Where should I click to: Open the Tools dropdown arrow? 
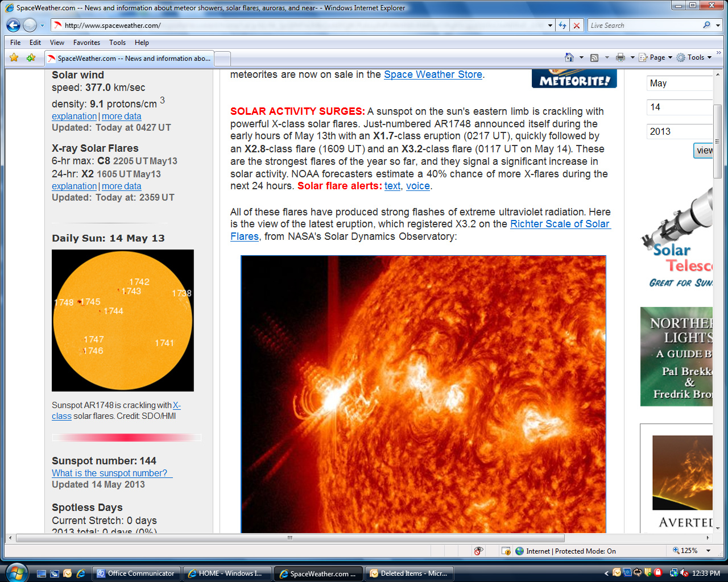(709, 57)
